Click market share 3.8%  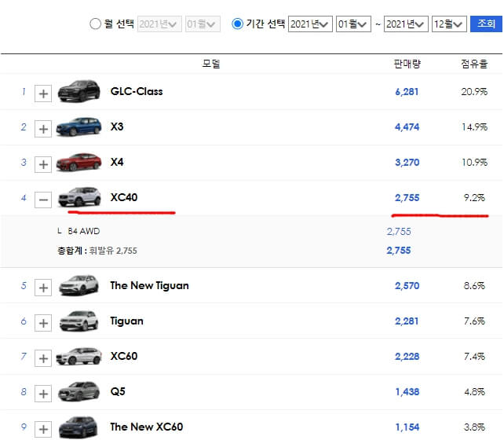tap(474, 427)
